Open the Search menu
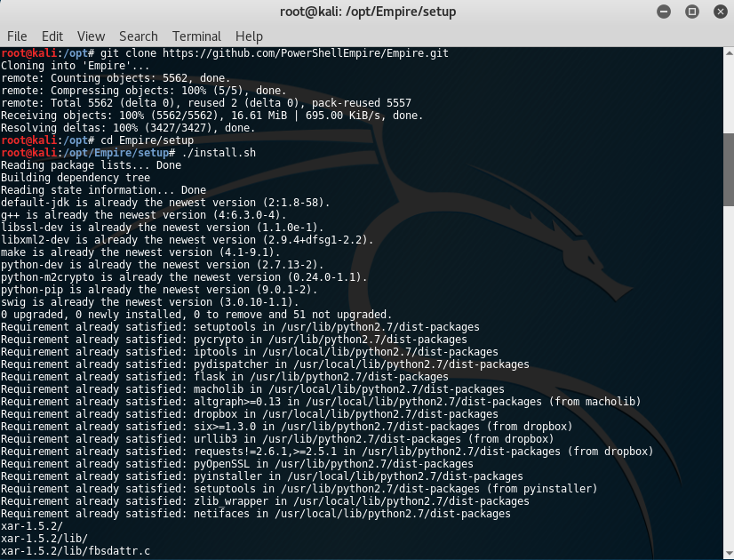This screenshot has width=734, height=560. 138,36
